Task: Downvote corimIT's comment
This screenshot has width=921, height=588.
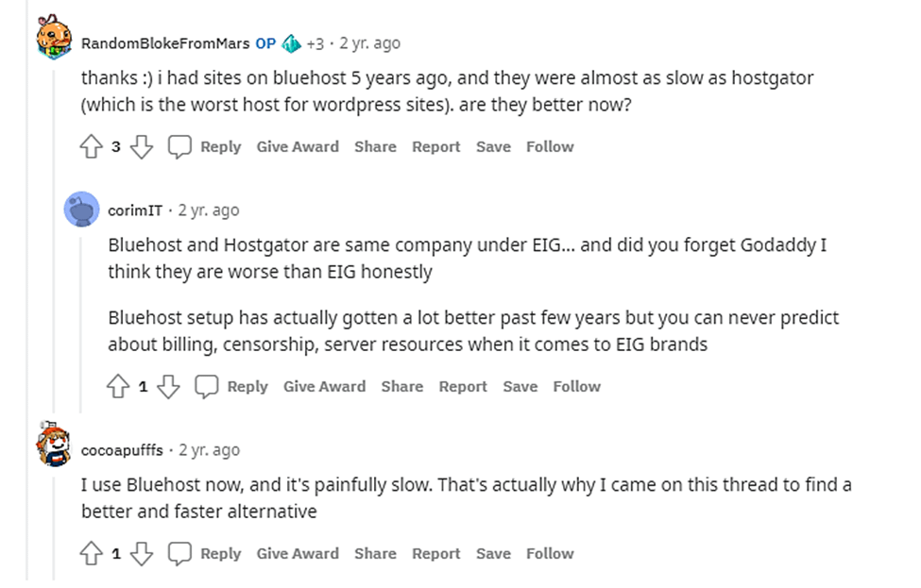Action: (169, 386)
